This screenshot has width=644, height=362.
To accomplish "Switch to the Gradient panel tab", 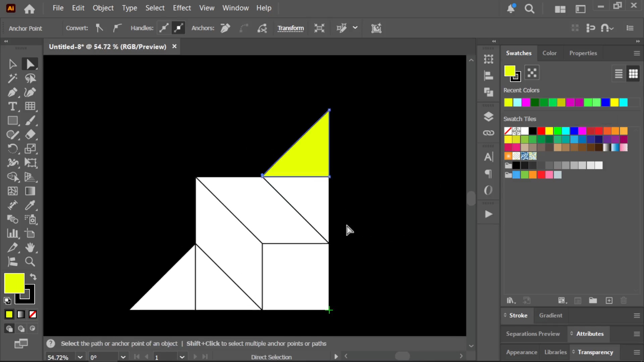I will point(550,315).
